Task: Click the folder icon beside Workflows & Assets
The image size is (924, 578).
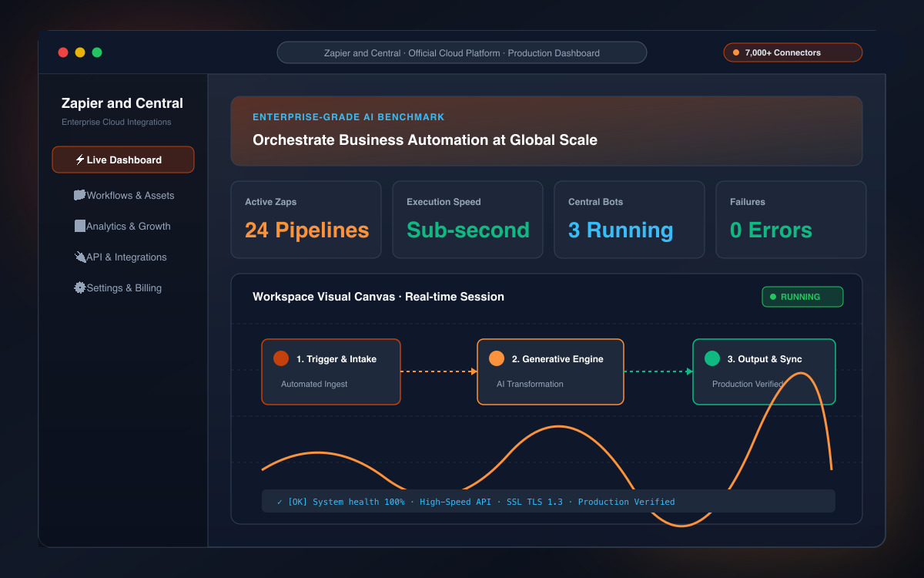Action: coord(79,196)
